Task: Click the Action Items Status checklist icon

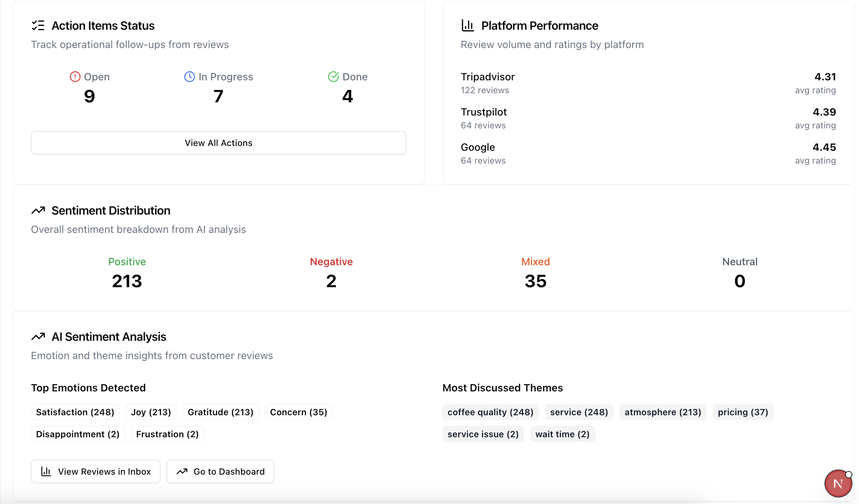Action: [38, 26]
